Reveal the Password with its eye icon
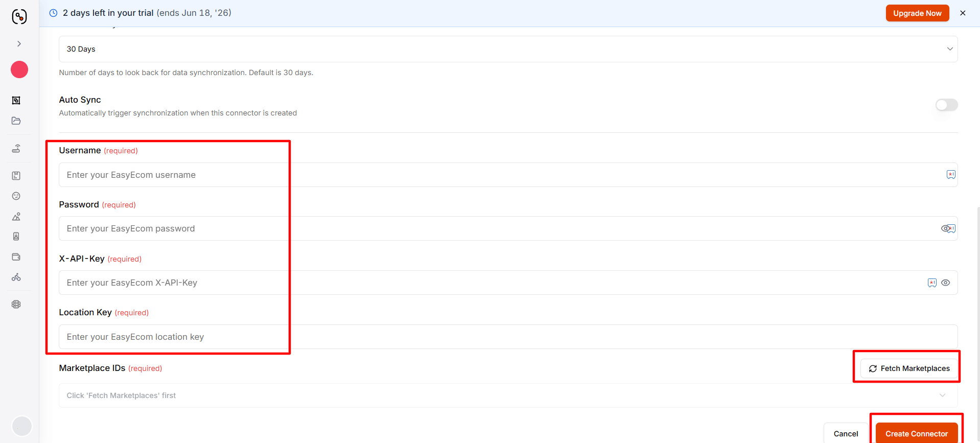This screenshot has height=443, width=980. 946,228
